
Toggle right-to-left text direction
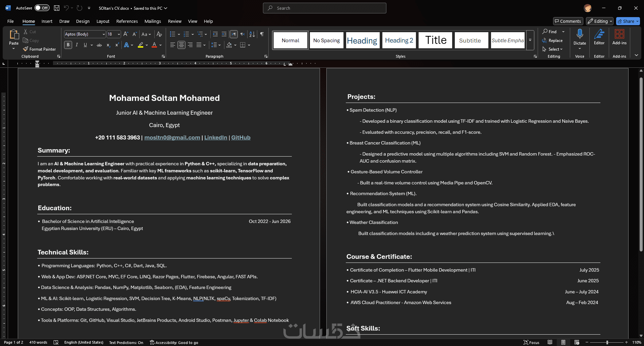[x=243, y=34]
